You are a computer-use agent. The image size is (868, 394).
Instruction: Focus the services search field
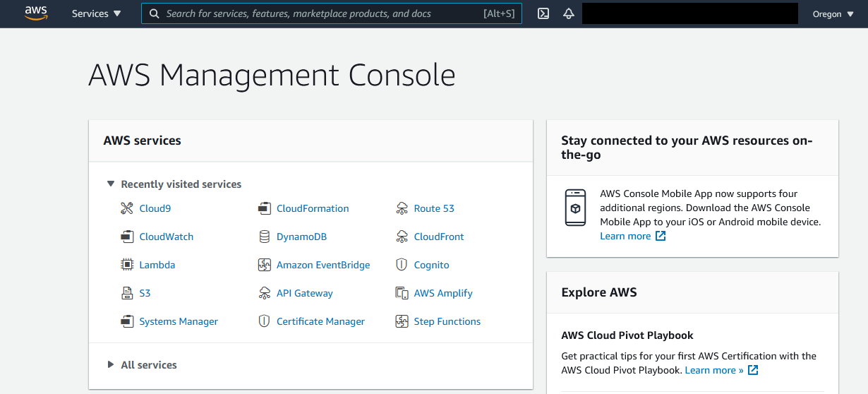tap(332, 13)
